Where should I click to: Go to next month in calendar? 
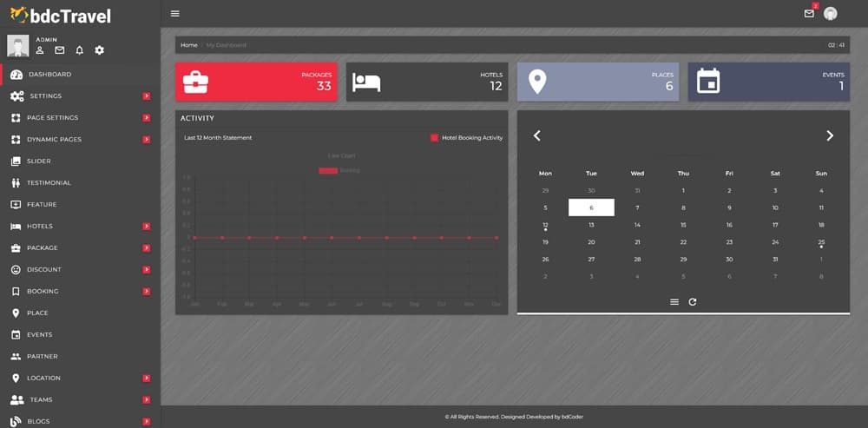point(830,135)
